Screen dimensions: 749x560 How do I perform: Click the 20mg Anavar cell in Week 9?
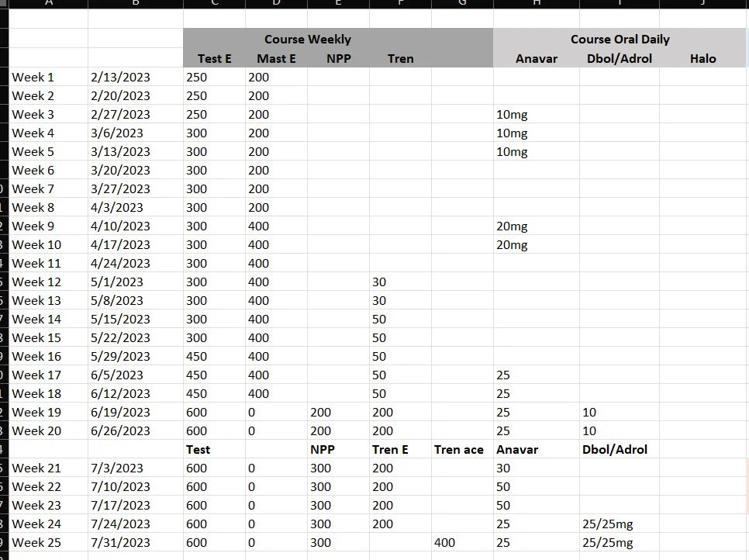point(513,226)
